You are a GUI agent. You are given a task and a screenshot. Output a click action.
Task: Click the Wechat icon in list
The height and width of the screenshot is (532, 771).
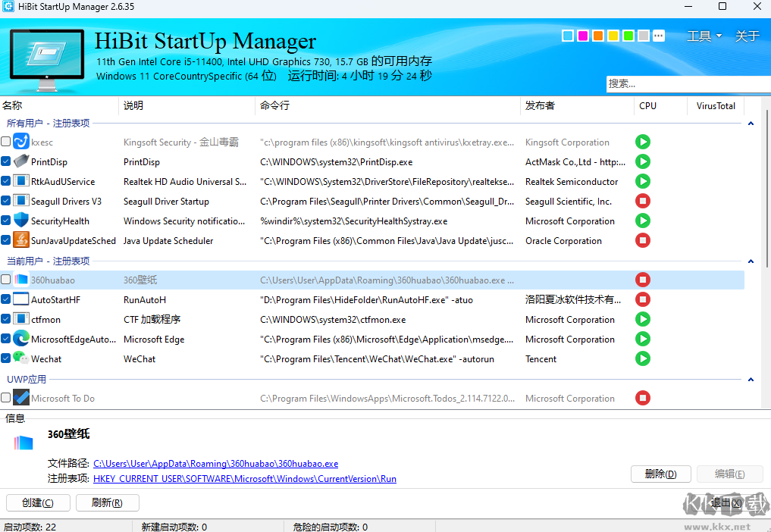click(x=21, y=358)
